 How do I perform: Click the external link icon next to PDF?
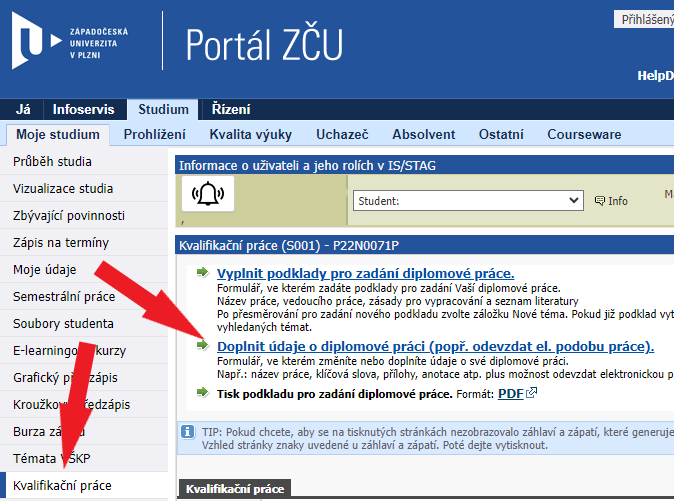click(x=532, y=393)
